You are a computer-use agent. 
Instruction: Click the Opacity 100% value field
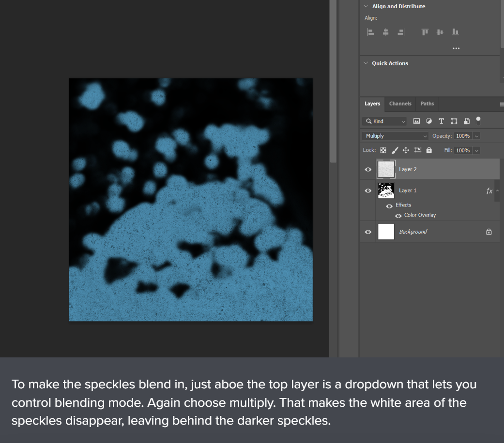463,136
